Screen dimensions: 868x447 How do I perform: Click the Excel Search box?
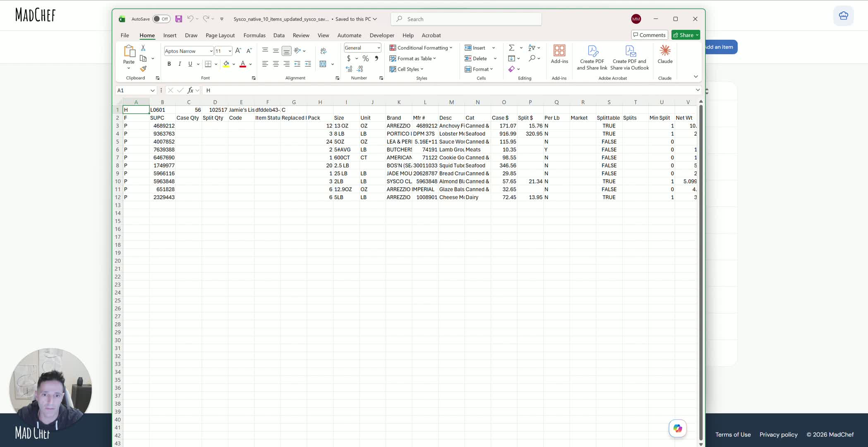(x=466, y=19)
